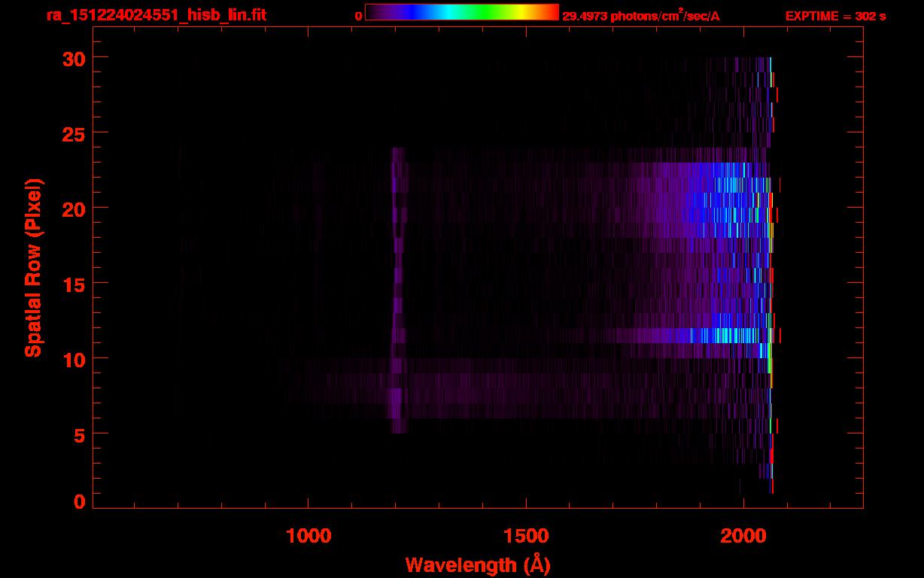Click the x-axis tick label 1000

point(309,536)
